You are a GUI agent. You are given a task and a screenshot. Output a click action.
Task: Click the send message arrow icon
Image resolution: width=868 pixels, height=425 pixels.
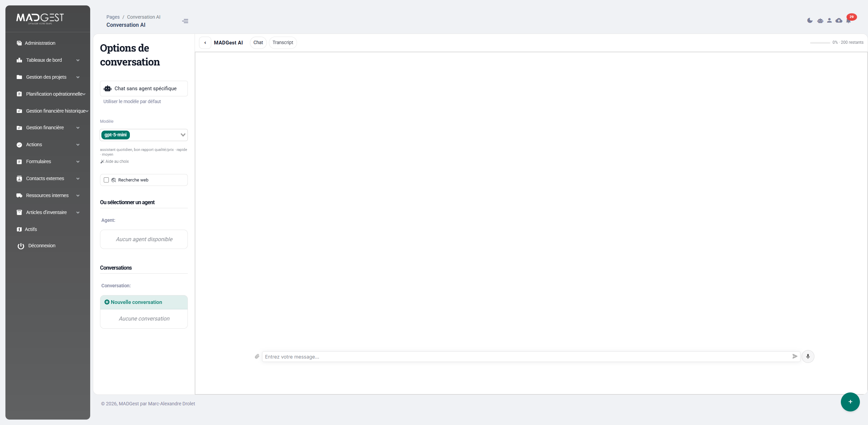point(795,356)
